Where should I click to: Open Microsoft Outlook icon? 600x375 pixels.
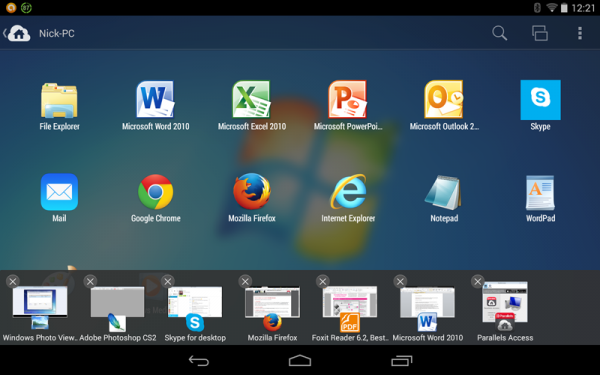(444, 100)
